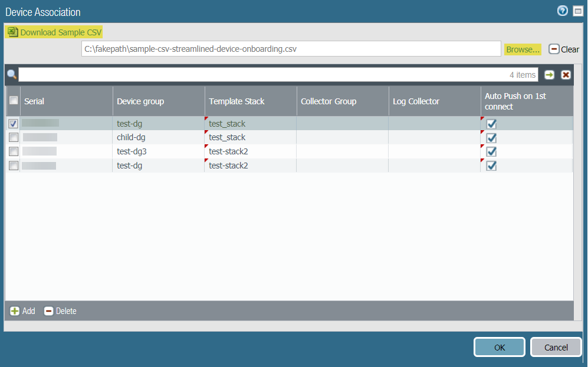
Task: Click test-stack2 cell in the test-dg3 row
Action: (251, 151)
